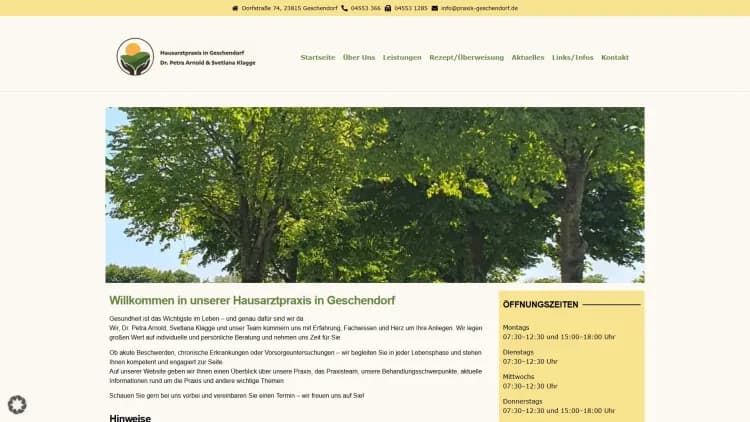Click the Hausarztpraxis in Geschendorf title text

click(x=202, y=53)
